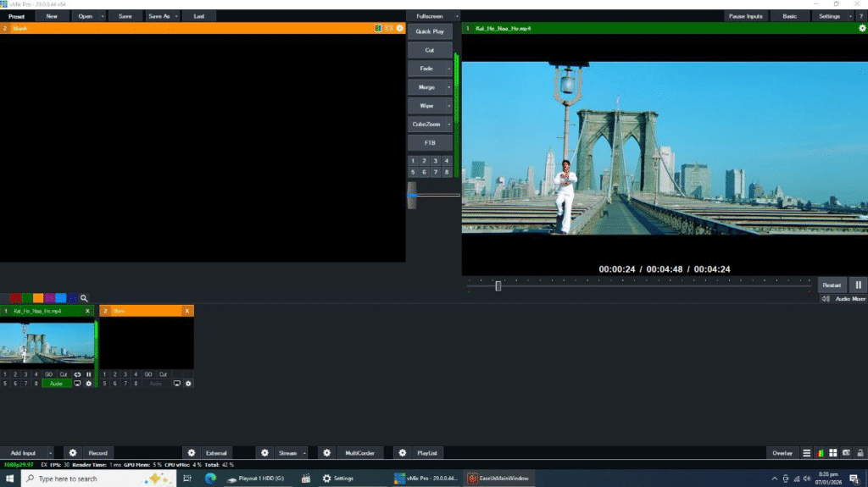The height and width of the screenshot is (487, 868).
Task: Click the Restart playback button
Action: click(831, 285)
